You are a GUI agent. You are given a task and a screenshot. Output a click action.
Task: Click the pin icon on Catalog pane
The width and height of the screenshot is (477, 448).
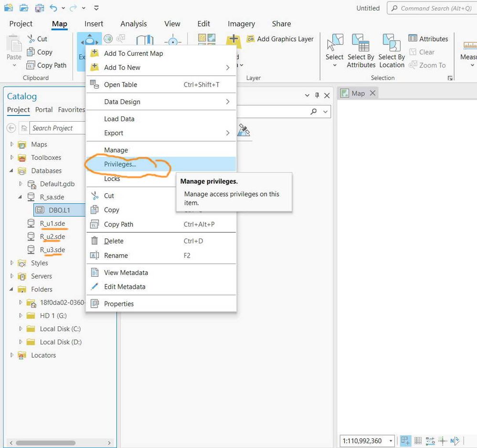point(317,95)
